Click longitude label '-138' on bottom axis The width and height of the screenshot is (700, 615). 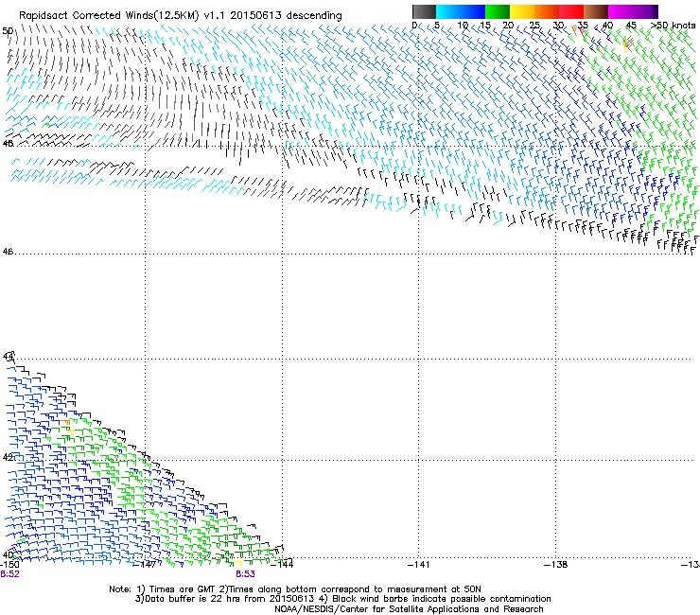point(556,565)
